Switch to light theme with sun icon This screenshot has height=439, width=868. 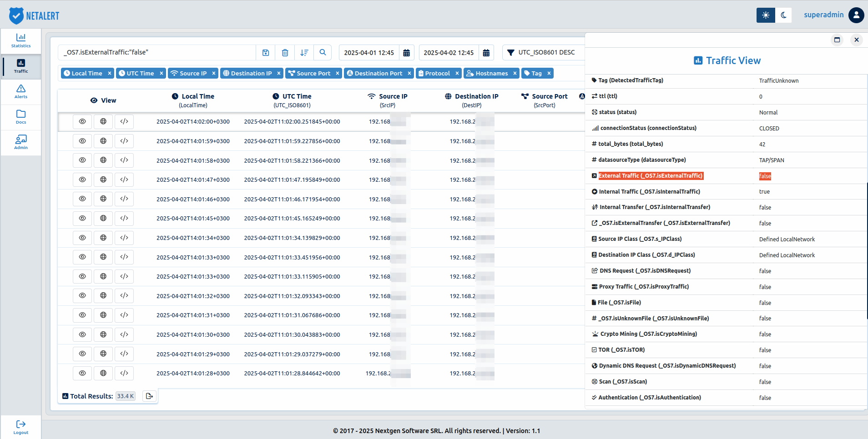click(766, 15)
